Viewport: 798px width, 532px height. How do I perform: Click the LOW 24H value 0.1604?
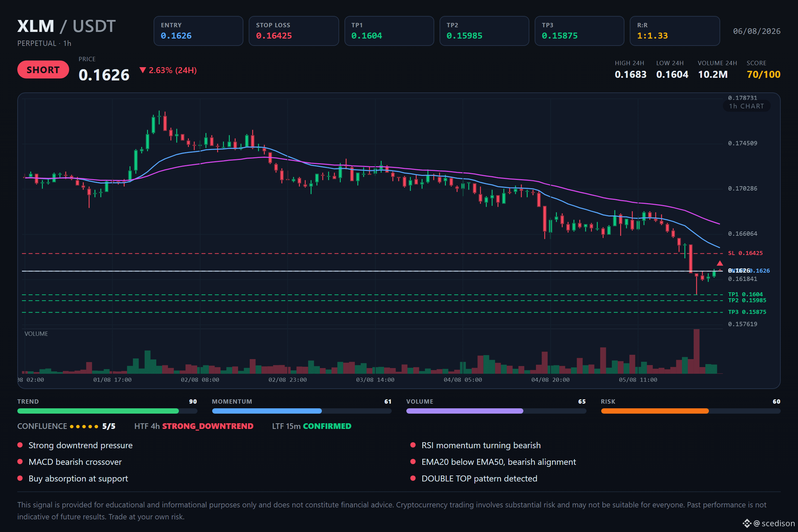(672, 74)
